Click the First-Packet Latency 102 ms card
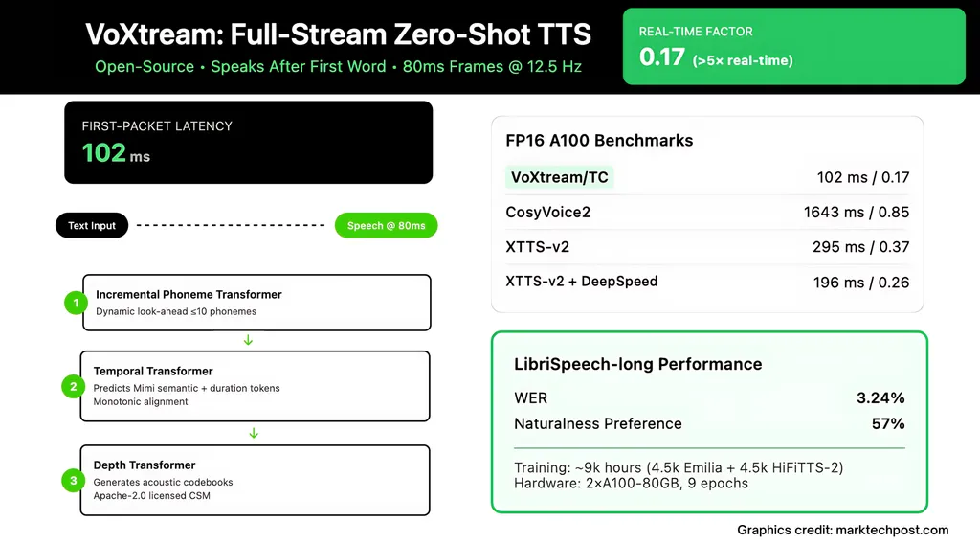The height and width of the screenshot is (544, 980). point(248,142)
